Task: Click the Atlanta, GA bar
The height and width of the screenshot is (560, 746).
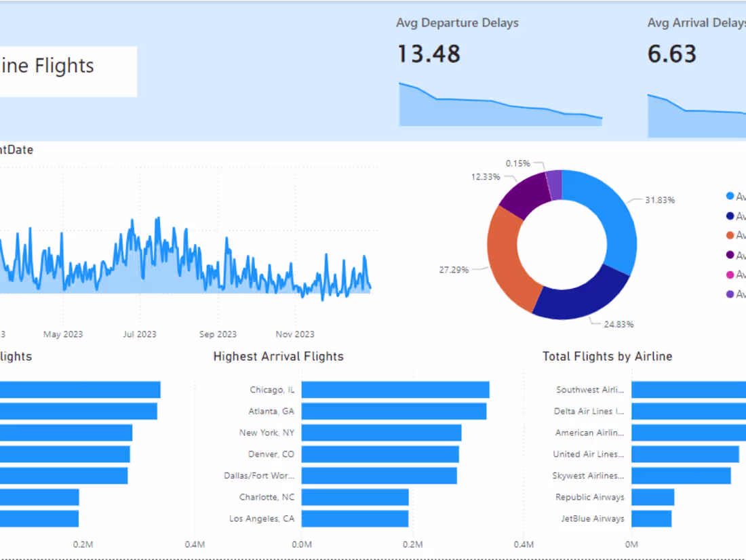Action: click(392, 411)
